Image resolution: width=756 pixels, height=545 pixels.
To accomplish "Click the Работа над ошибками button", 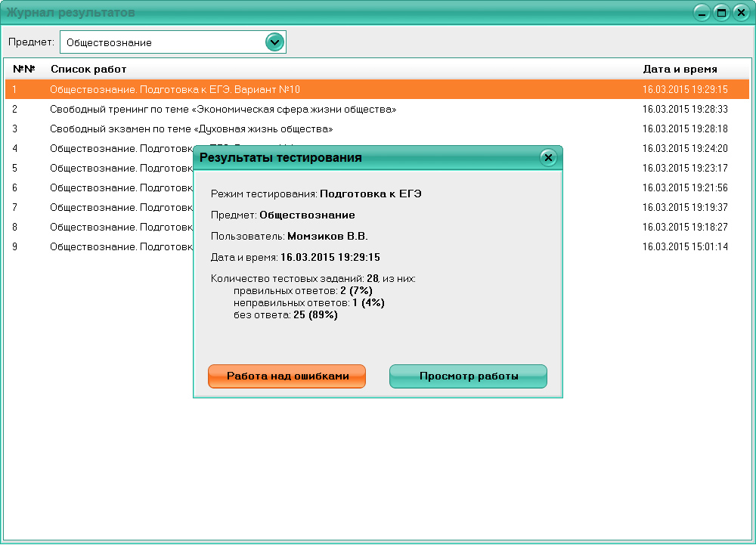I will (287, 376).
